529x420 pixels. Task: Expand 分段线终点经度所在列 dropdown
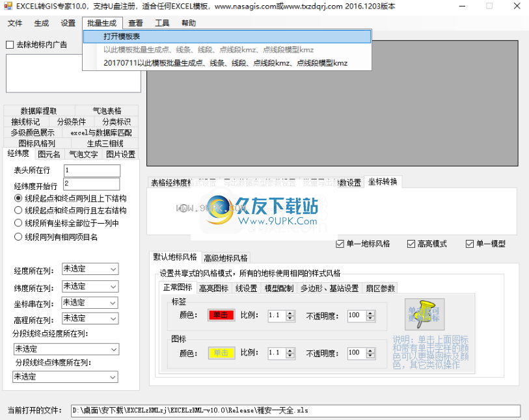(66, 349)
